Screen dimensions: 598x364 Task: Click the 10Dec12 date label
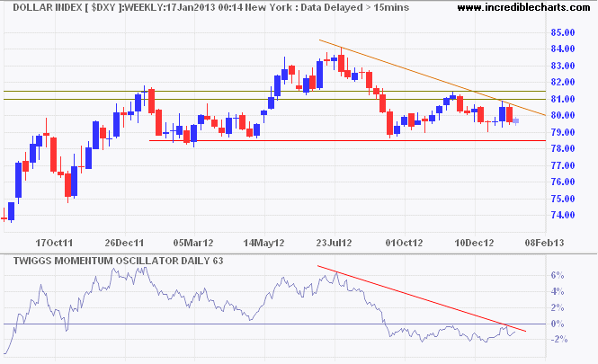[475, 243]
